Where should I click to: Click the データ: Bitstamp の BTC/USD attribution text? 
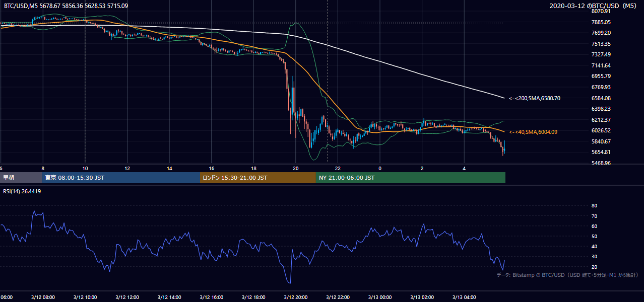(x=567, y=275)
